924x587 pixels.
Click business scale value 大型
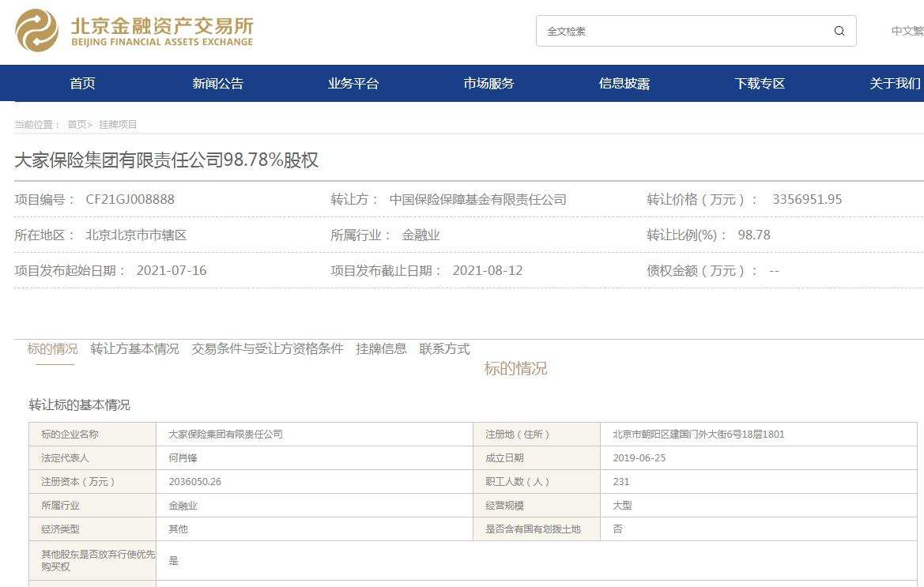coord(622,505)
